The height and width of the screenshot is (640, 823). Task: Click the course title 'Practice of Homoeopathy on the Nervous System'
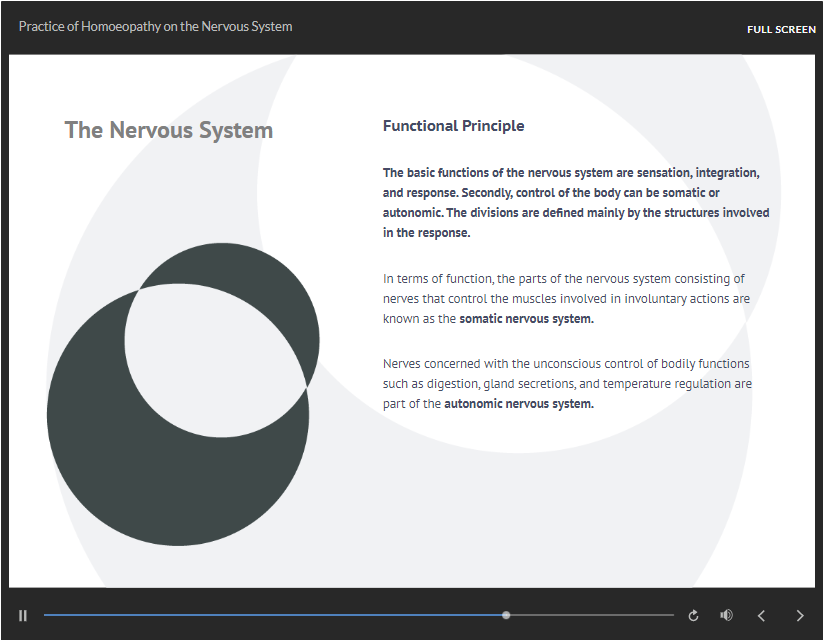(x=155, y=26)
